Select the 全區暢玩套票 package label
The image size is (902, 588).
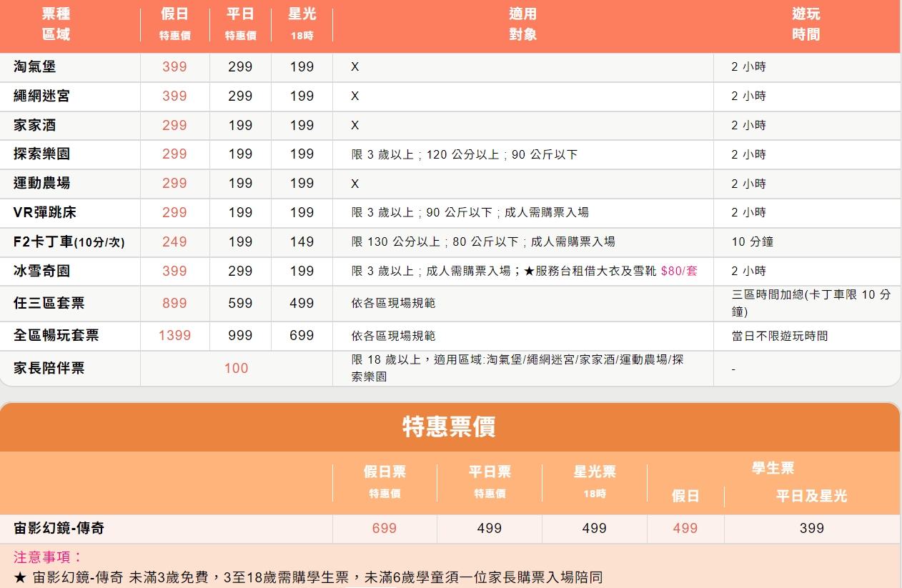click(x=56, y=335)
